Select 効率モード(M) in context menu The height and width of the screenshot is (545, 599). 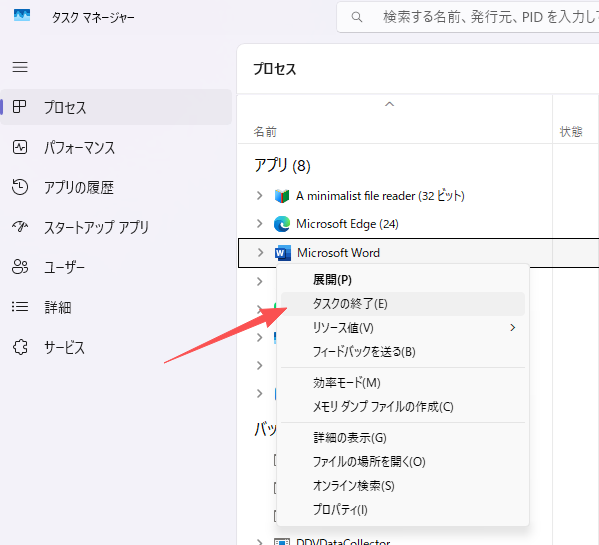click(403, 383)
